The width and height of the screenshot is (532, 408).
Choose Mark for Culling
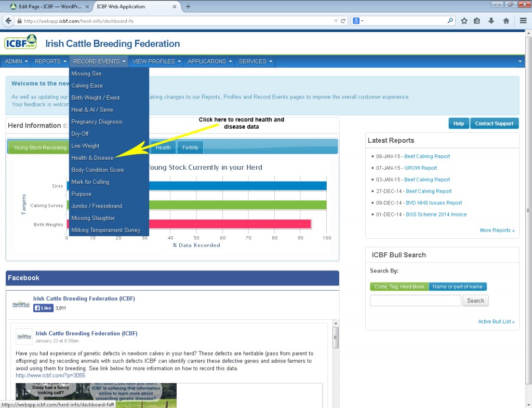point(109,182)
